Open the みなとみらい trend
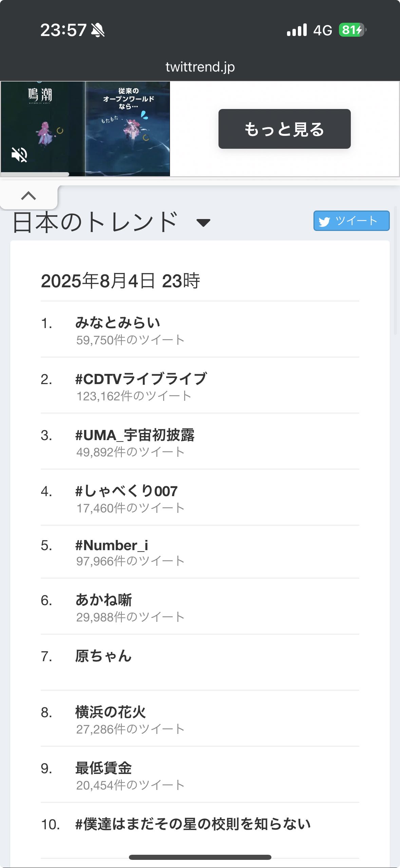This screenshot has height=868, width=400. 117,323
